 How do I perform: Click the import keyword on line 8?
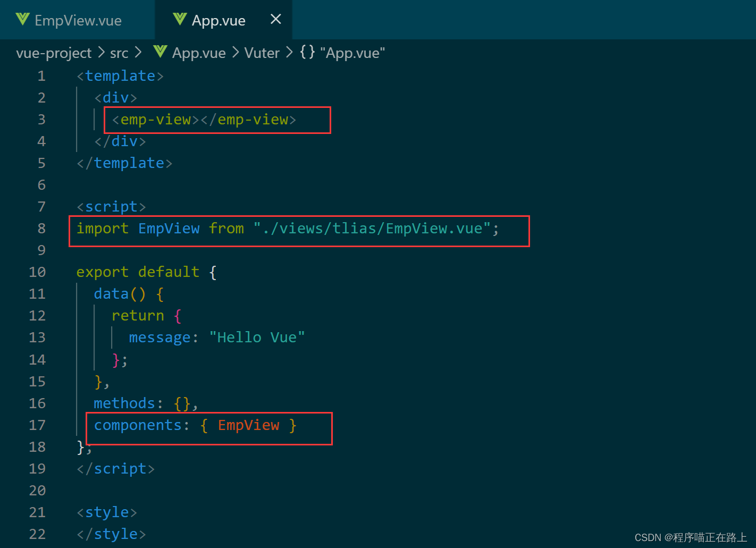[103, 229]
